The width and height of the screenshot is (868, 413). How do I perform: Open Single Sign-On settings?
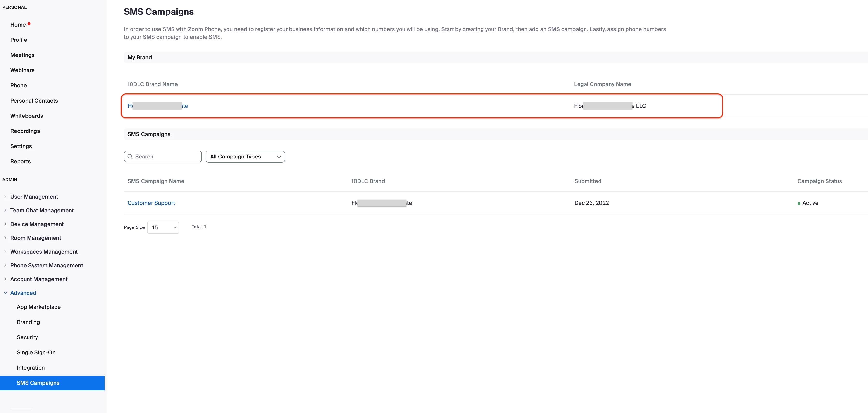click(36, 352)
